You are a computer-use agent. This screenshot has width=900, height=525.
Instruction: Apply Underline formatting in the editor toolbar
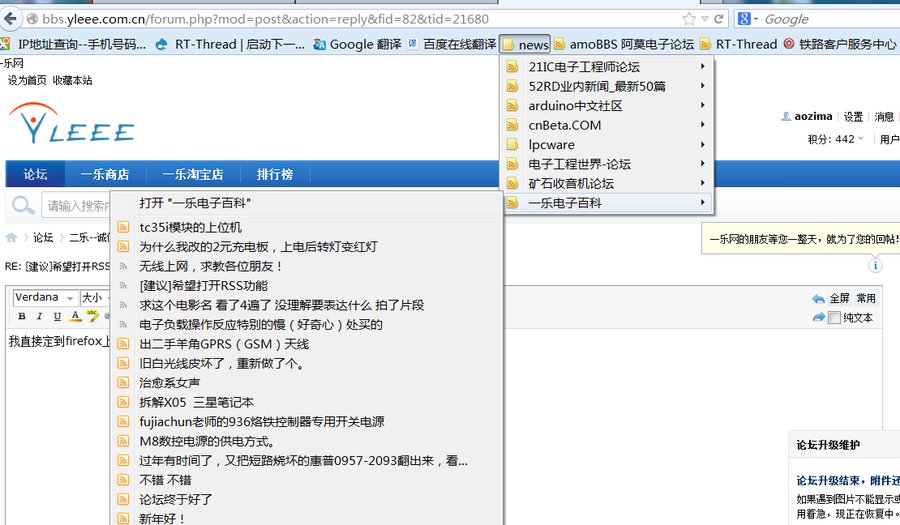58,317
